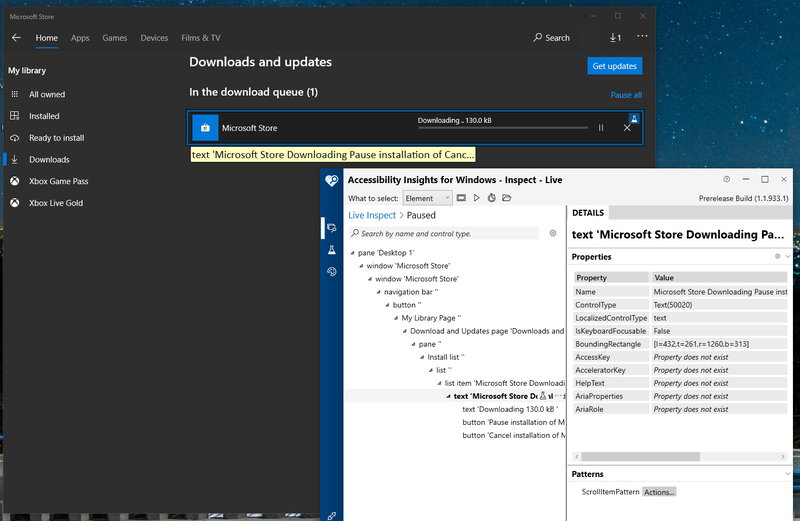Screen dimensions: 800x521
Task: Click the DETAILS tab
Action: pyautogui.click(x=588, y=213)
